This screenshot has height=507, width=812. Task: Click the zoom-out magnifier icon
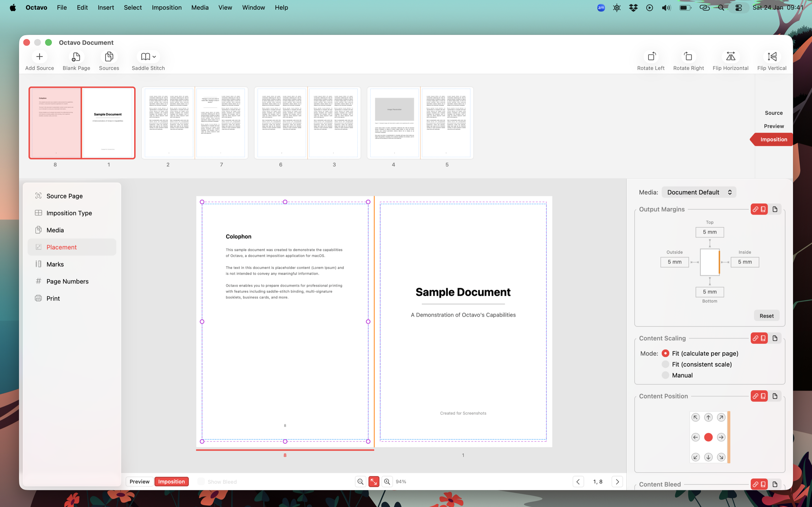(x=360, y=481)
